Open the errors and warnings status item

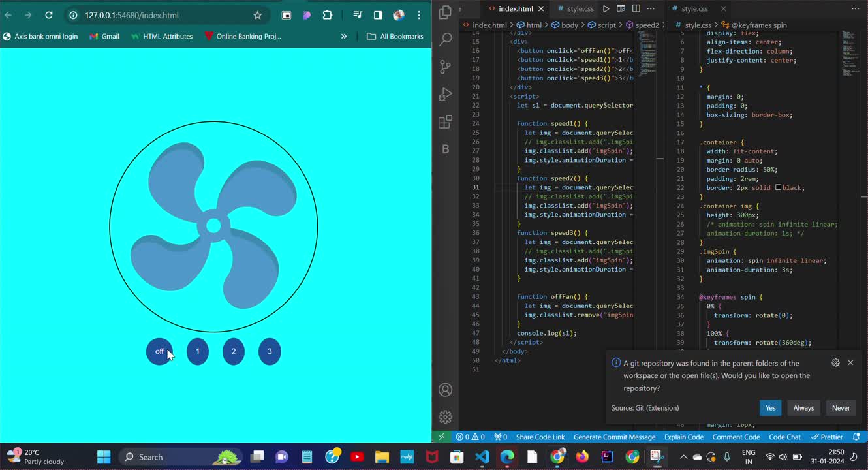coord(470,437)
